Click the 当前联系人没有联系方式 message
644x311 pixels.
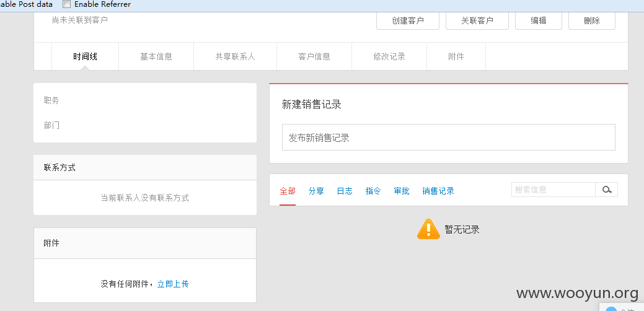[x=145, y=198]
